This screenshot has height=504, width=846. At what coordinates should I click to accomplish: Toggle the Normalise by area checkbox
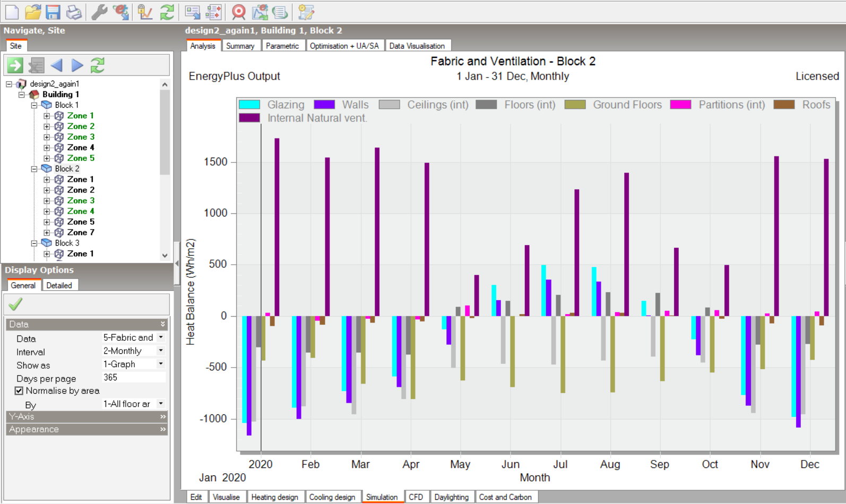coord(19,391)
